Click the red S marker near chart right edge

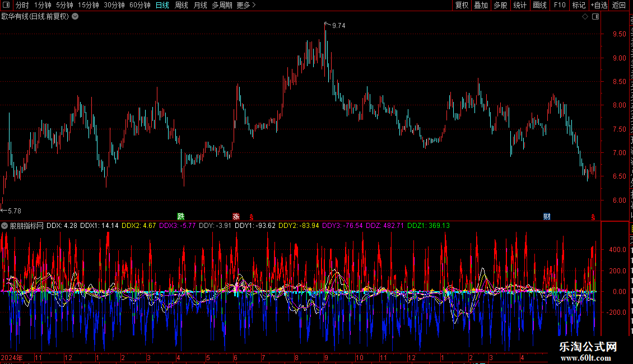point(593,217)
